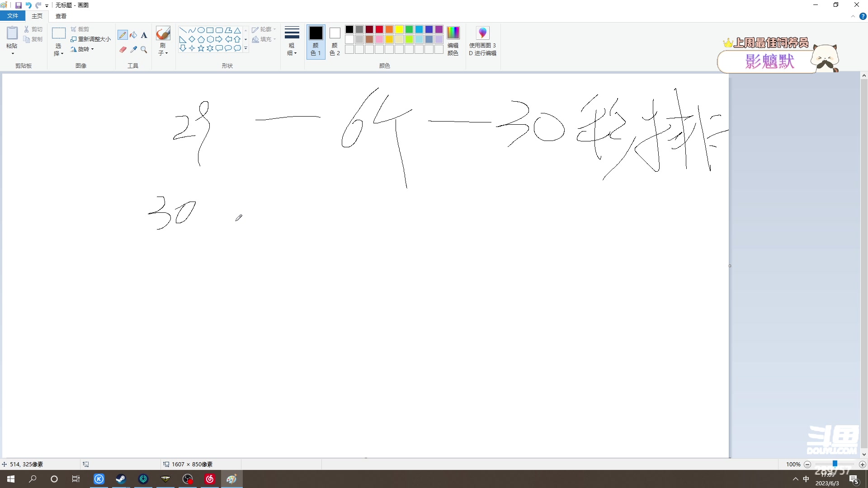
Task: Pick the five-pointed star shape
Action: (x=201, y=48)
